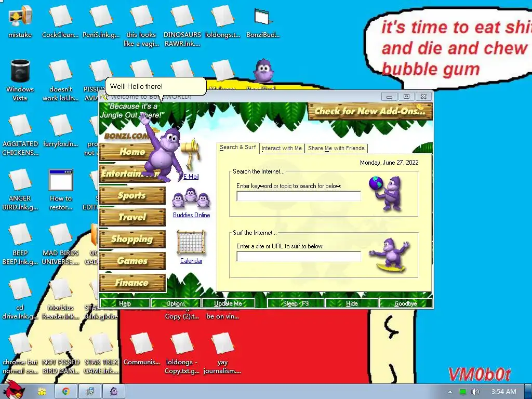This screenshot has width=532, height=399.
Task: Click the angry bird Start button
Action: point(13,390)
